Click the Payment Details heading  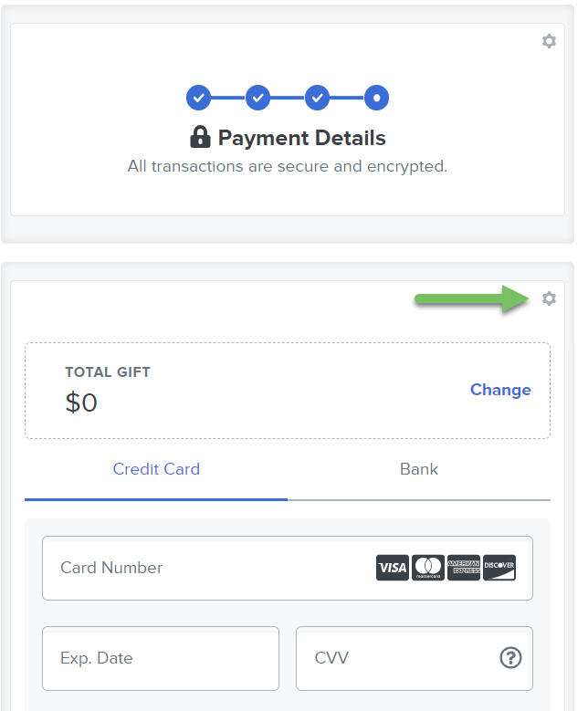pyautogui.click(x=301, y=138)
